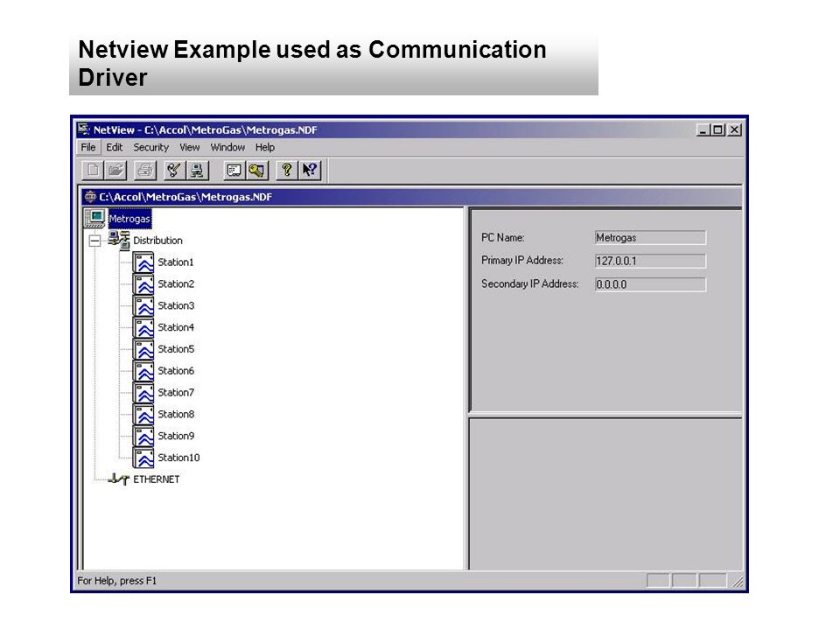Screen dimensions: 840x630
Task: Click the Station6 controller icon
Action: point(143,371)
